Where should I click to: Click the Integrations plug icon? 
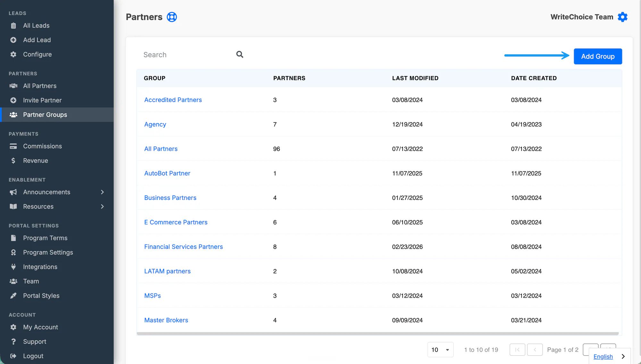tap(13, 267)
